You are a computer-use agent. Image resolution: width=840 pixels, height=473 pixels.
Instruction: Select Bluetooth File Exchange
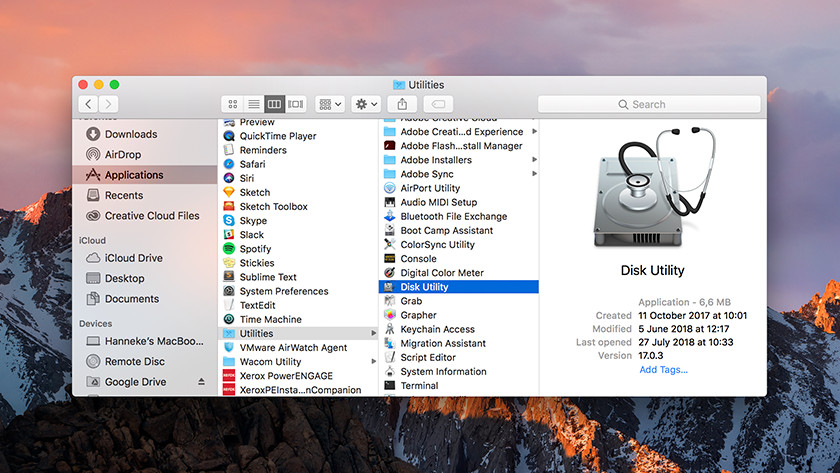click(459, 216)
